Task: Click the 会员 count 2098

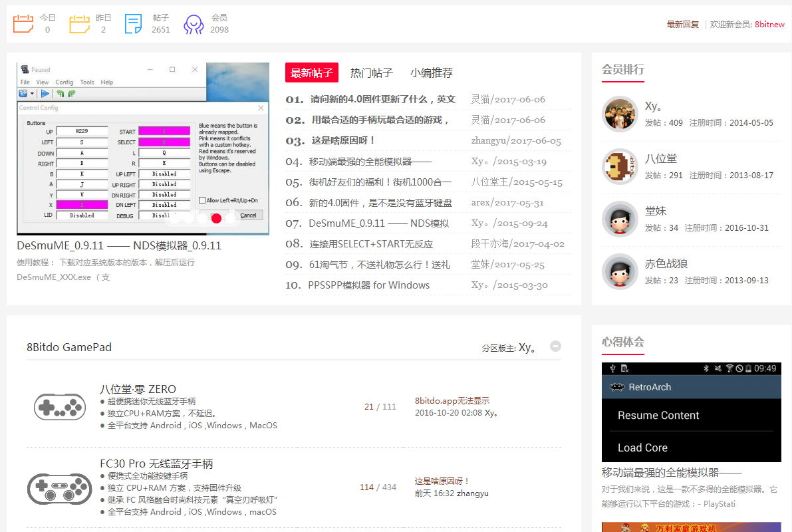Action: point(219,30)
